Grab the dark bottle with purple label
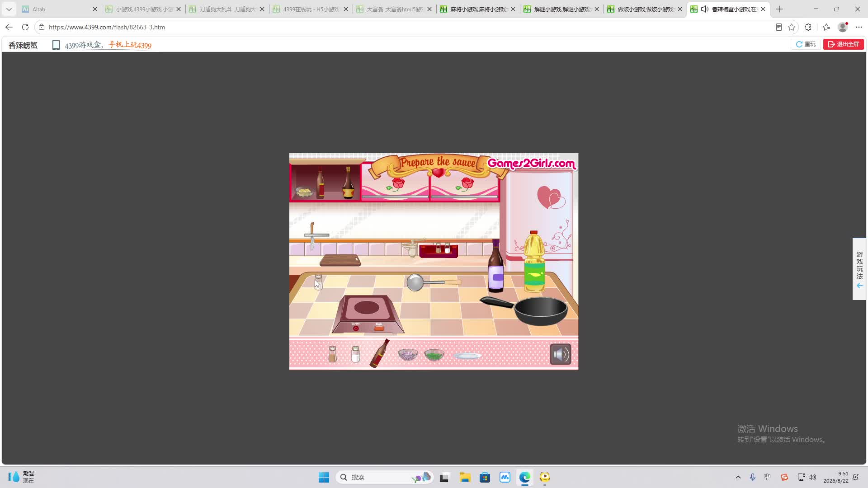Image resolution: width=868 pixels, height=488 pixels. 496,267
